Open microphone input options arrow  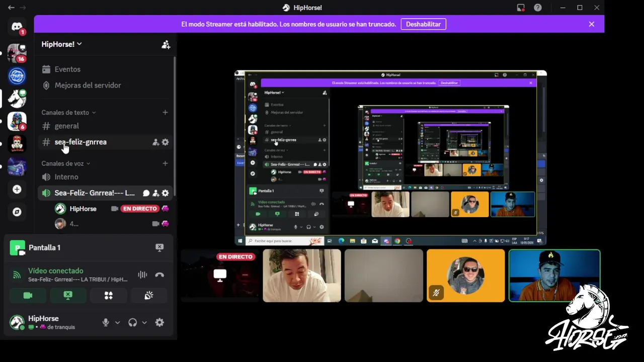(118, 323)
